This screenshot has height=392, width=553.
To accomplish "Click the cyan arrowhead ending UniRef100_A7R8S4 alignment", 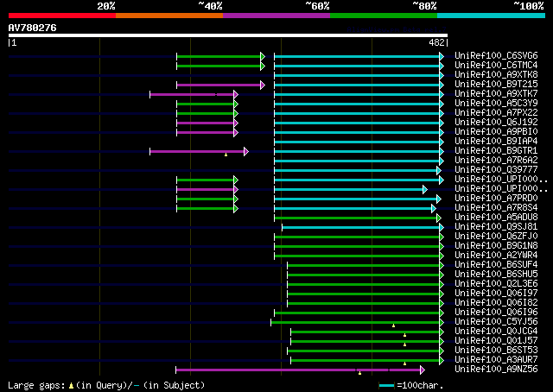I will pos(434,209).
